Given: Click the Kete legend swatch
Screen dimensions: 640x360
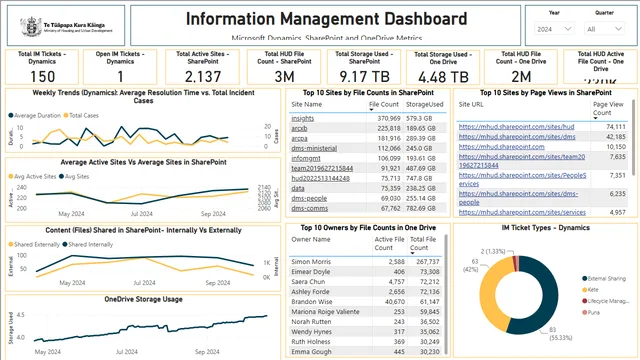Looking at the screenshot, I should coord(584,290).
